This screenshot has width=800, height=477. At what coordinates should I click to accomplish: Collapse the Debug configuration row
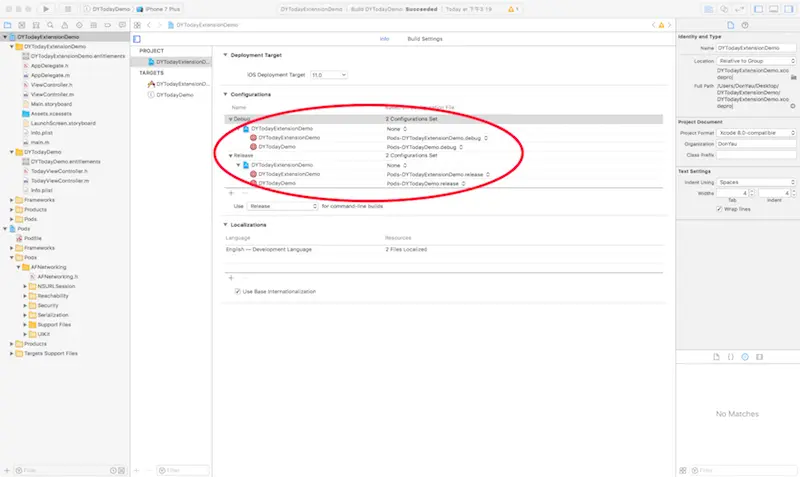click(x=230, y=119)
